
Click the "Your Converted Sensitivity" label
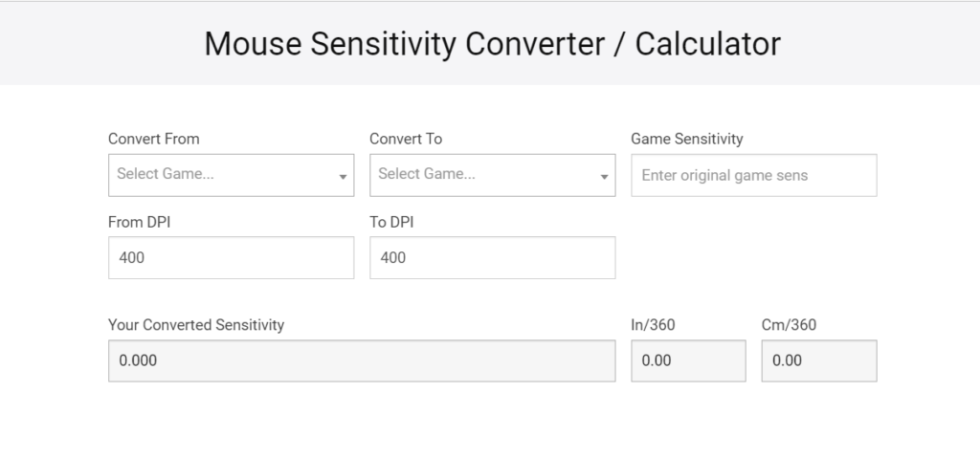(196, 325)
